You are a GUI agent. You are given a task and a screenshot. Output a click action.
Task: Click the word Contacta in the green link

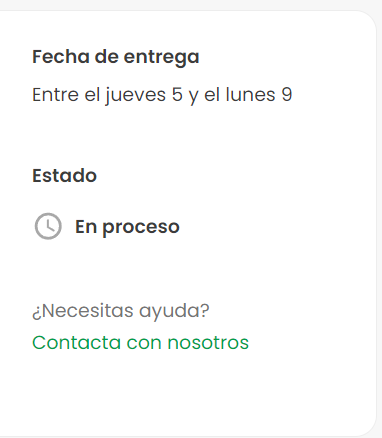76,343
